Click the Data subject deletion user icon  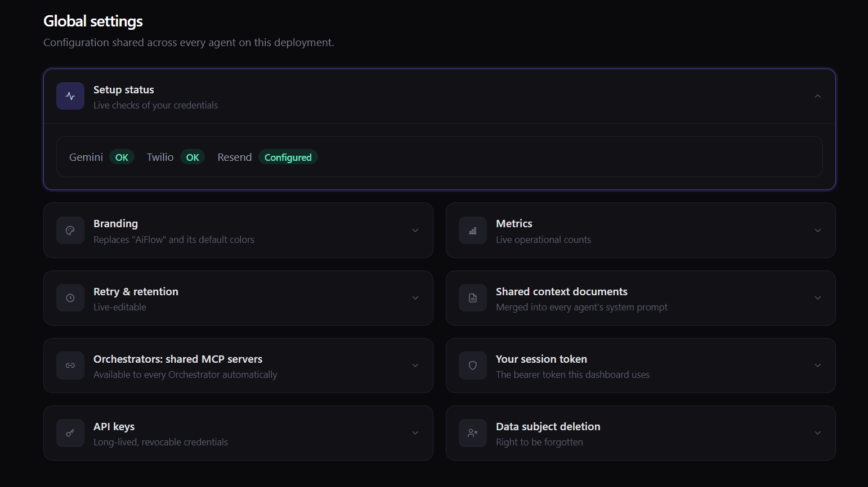click(473, 433)
